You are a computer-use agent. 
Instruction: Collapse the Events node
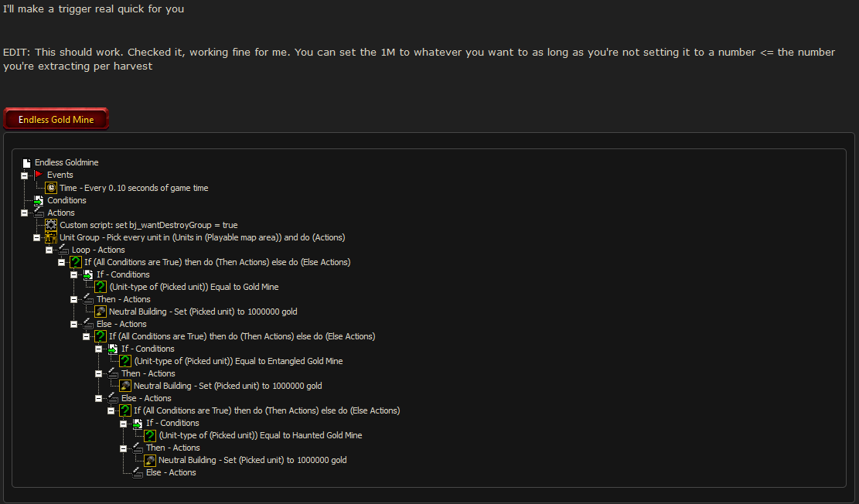(x=24, y=175)
